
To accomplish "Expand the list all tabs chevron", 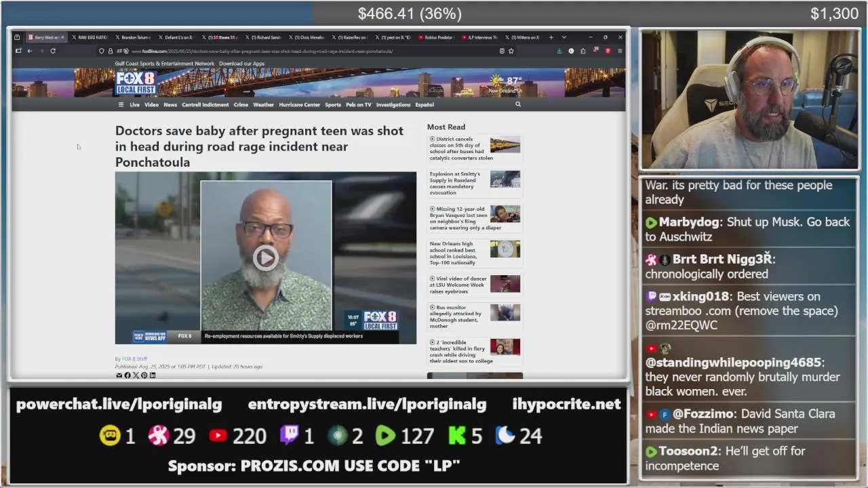I will pos(564,37).
